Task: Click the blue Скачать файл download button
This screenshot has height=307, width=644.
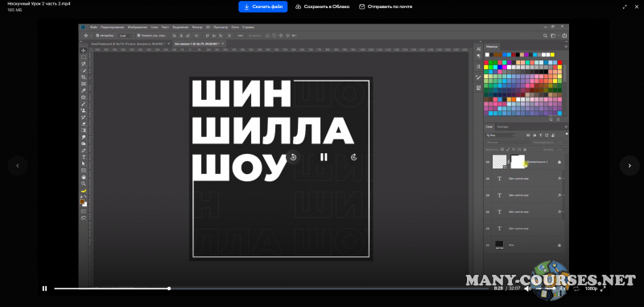Action: (x=263, y=6)
